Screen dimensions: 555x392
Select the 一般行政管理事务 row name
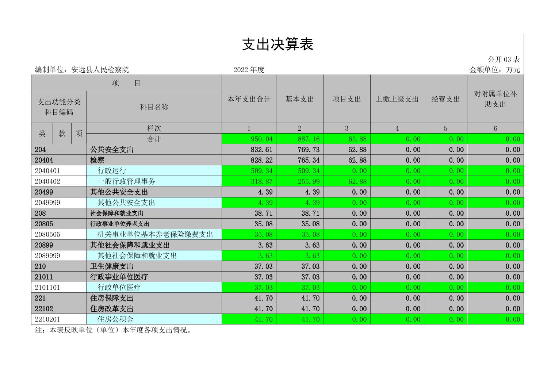154,181
